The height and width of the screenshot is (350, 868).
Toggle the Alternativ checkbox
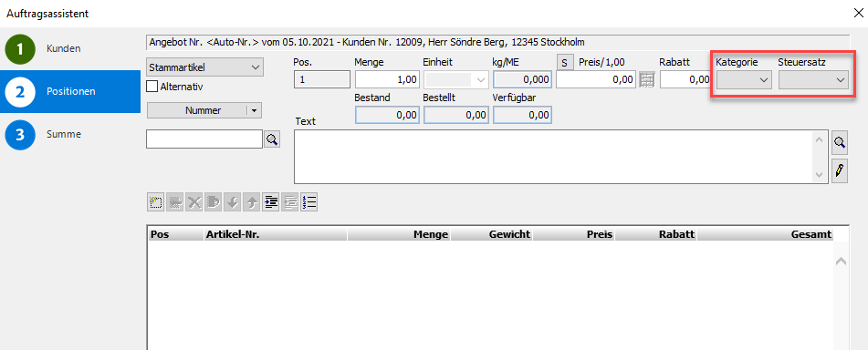point(152,87)
